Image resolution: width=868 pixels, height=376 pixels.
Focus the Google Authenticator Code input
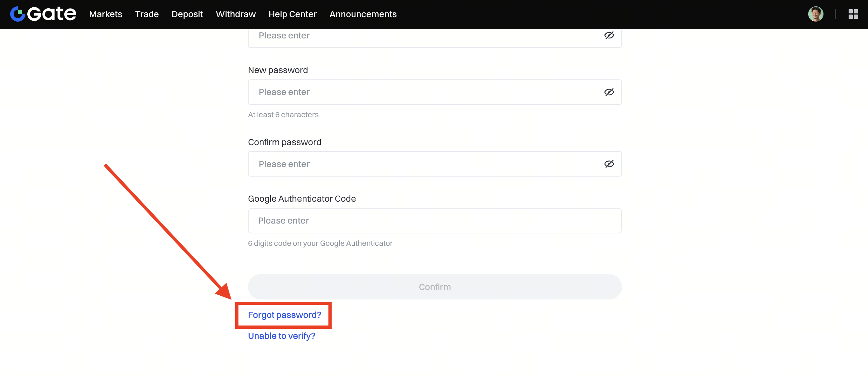point(434,221)
